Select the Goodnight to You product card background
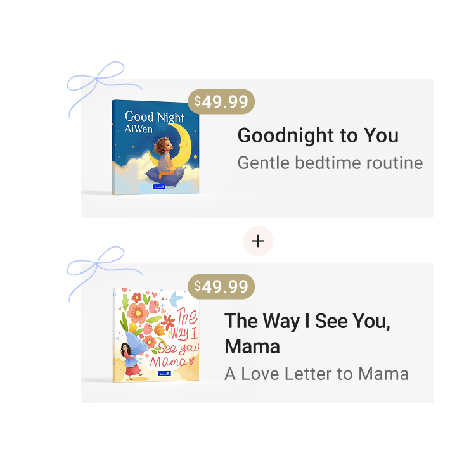The image size is (476, 449). pyautogui.click(x=257, y=149)
